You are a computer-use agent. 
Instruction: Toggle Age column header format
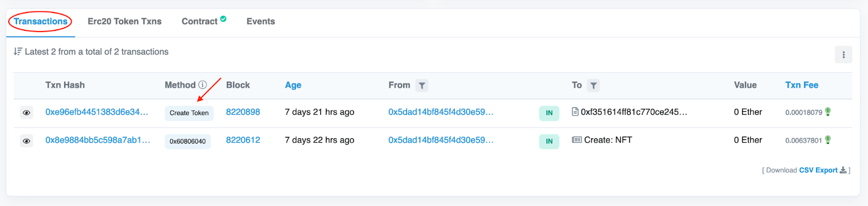tap(293, 85)
